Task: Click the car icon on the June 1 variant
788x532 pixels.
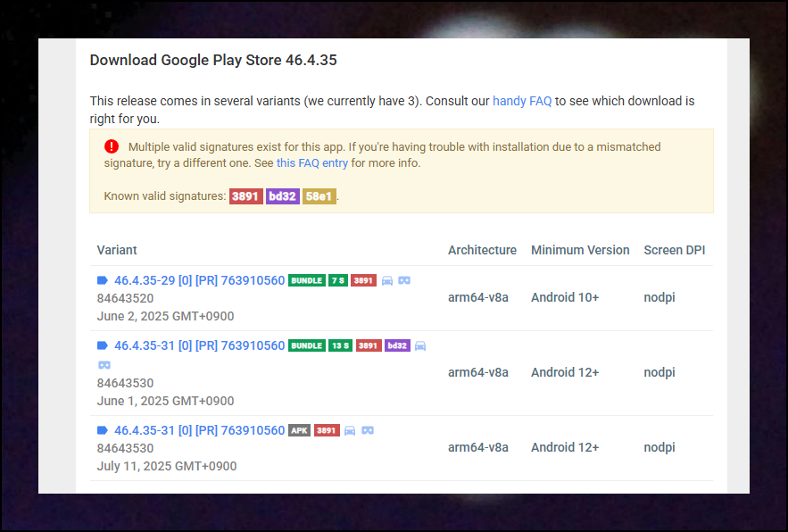Action: point(420,346)
